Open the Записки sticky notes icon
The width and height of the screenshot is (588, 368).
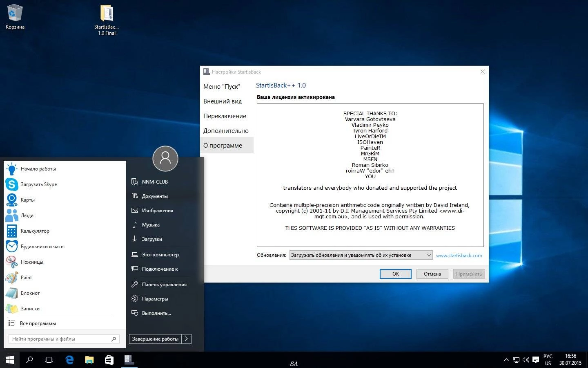coord(12,309)
